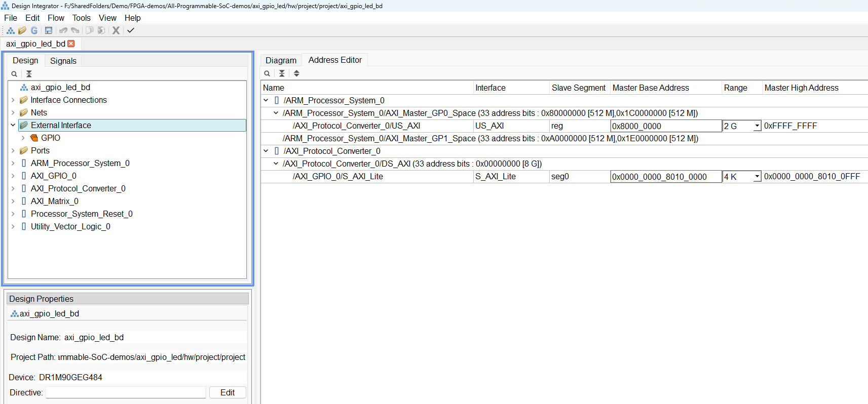
Task: Click the Directive input field
Action: (x=126, y=392)
